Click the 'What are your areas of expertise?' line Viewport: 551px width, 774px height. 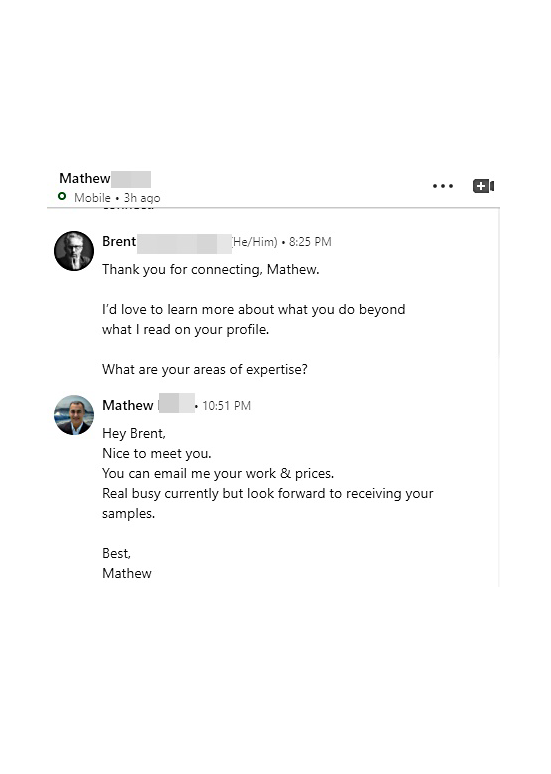[x=205, y=369]
